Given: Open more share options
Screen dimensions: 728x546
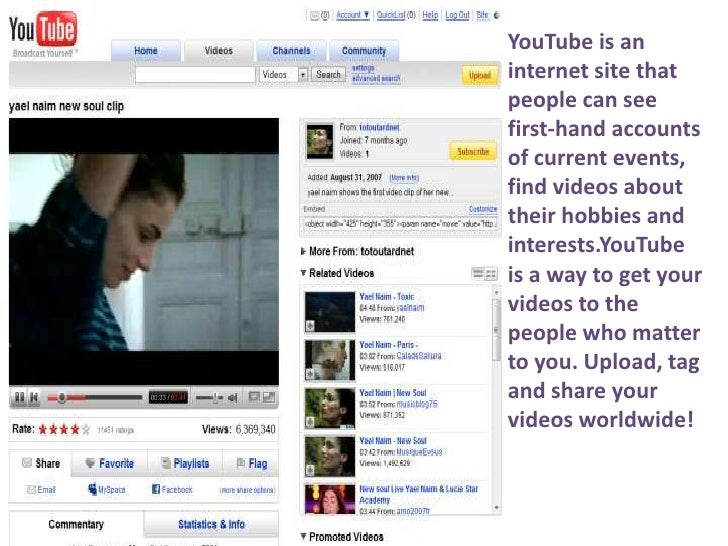Looking at the screenshot, I should point(247,490).
